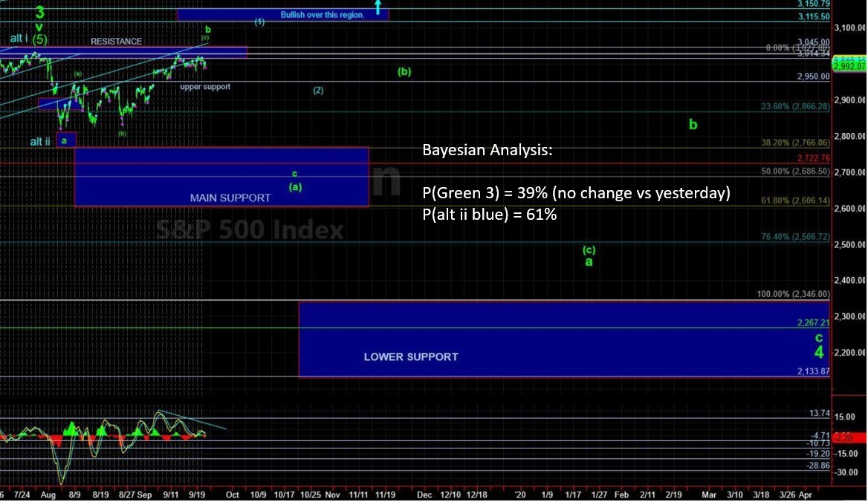The height and width of the screenshot is (502, 868).
Task: Click the 3,100.00 price axis value
Action: [x=849, y=27]
